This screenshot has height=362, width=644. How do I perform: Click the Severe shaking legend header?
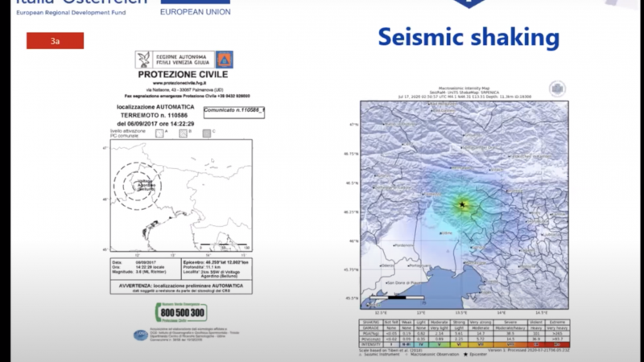click(510, 323)
